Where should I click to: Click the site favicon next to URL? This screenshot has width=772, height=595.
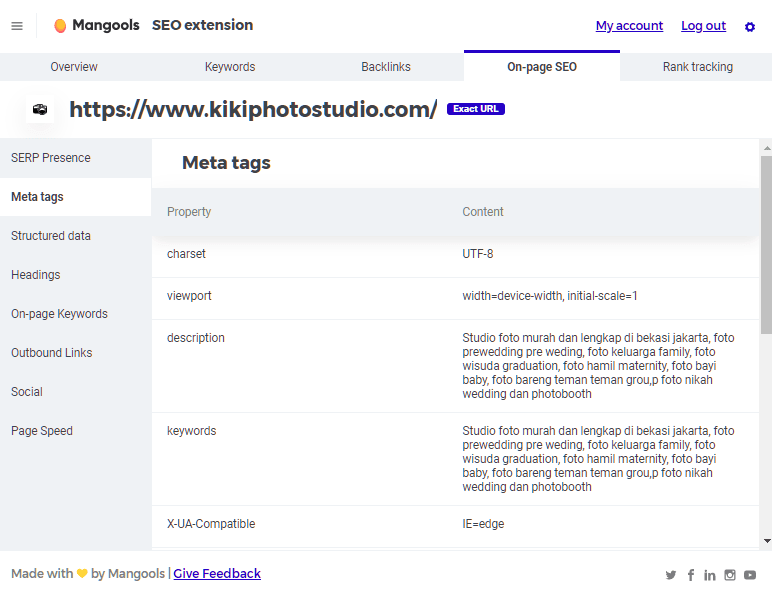tap(40, 110)
